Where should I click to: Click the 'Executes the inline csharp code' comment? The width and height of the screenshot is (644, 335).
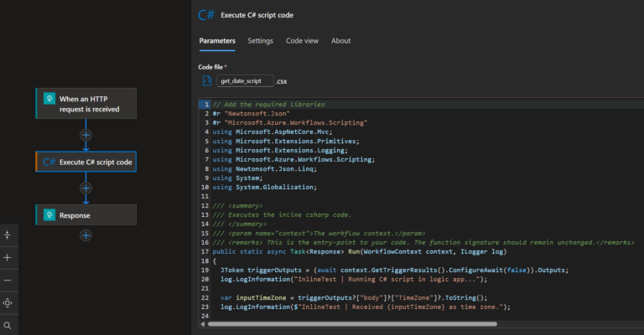point(282,215)
